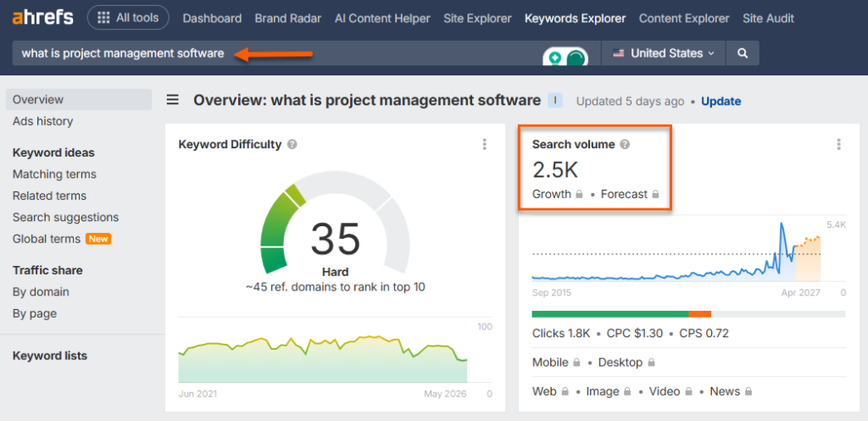The image size is (868, 421).
Task: Select Keywords Explorer tab
Action: [x=576, y=19]
